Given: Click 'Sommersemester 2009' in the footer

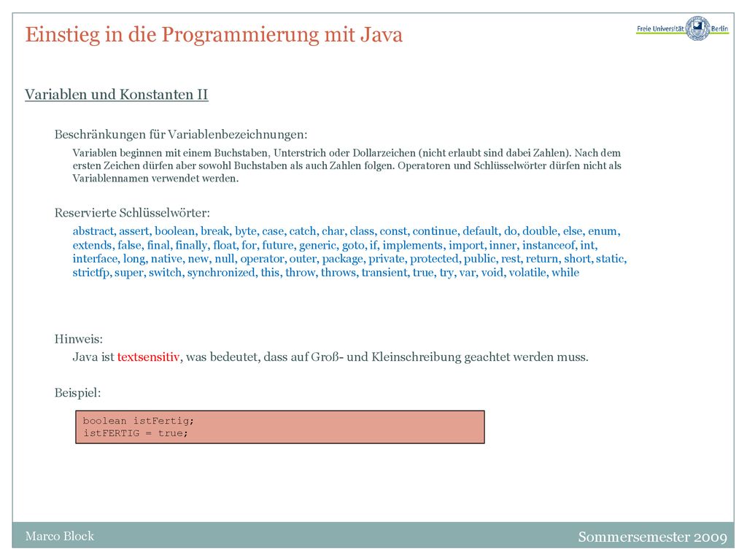Looking at the screenshot, I should click(653, 537).
